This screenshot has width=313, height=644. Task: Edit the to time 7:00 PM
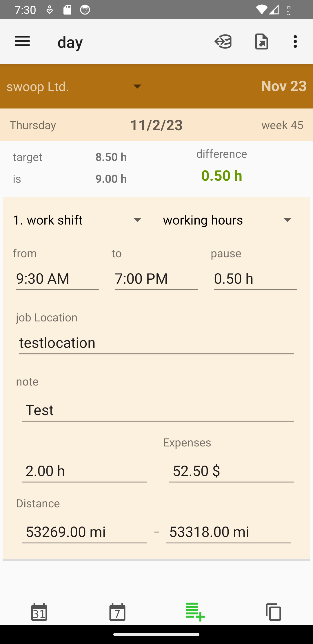click(156, 279)
